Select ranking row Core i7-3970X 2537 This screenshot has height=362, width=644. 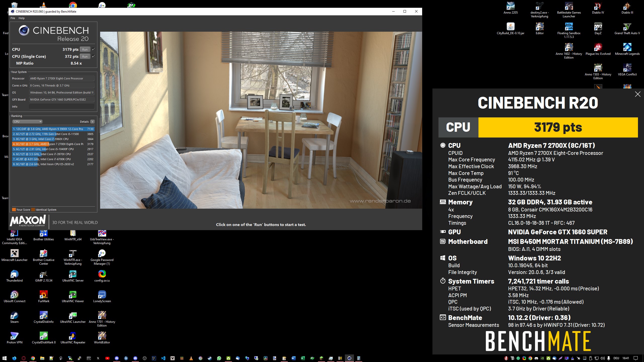click(x=53, y=154)
